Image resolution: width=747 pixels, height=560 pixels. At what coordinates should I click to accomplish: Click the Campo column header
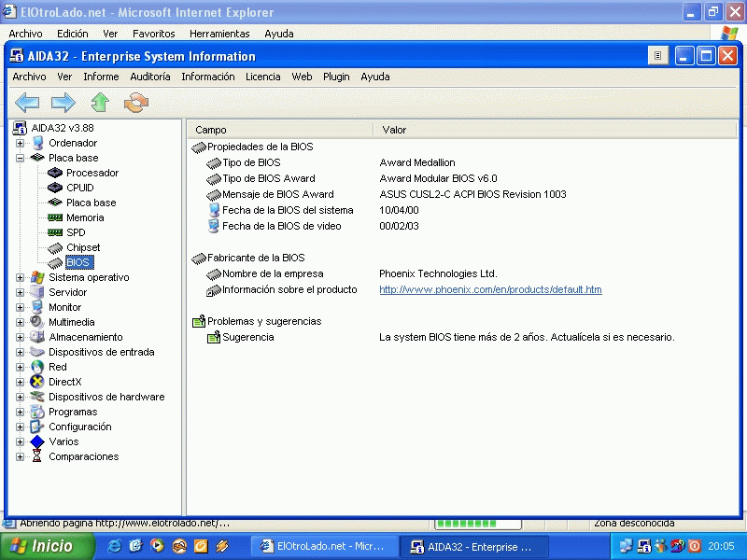point(280,130)
